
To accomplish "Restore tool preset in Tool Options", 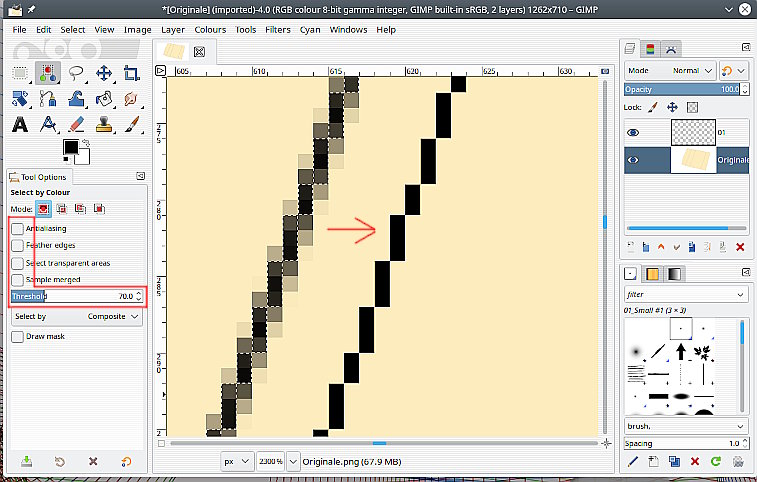I will point(60,462).
